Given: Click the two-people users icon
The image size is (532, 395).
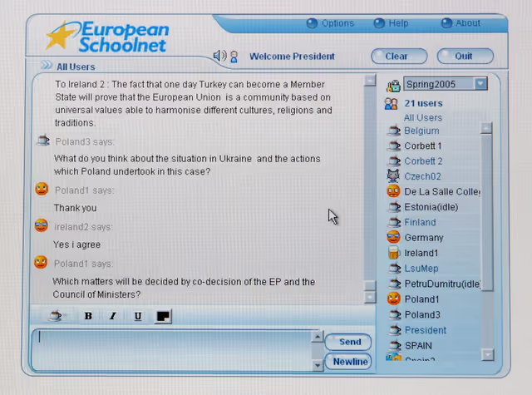Looking at the screenshot, I should tap(391, 103).
